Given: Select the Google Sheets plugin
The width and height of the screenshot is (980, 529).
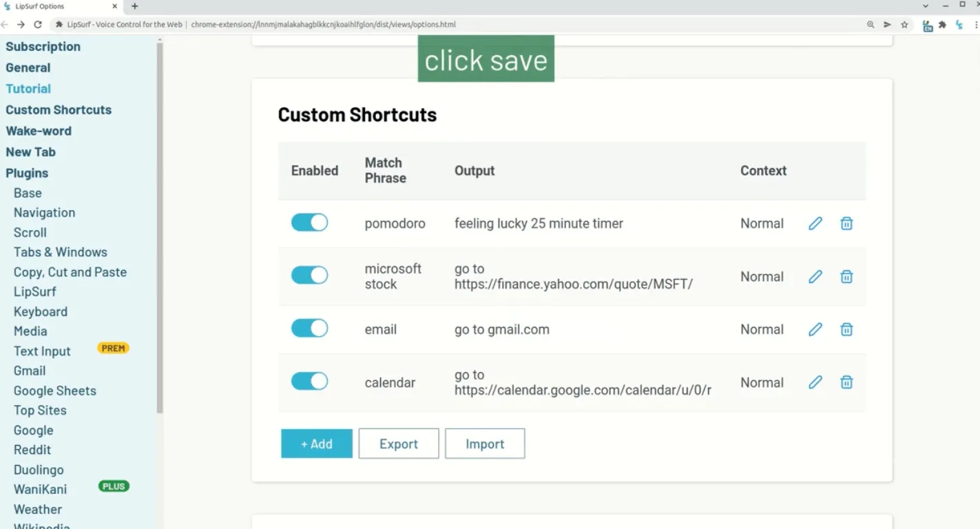Looking at the screenshot, I should tap(55, 391).
